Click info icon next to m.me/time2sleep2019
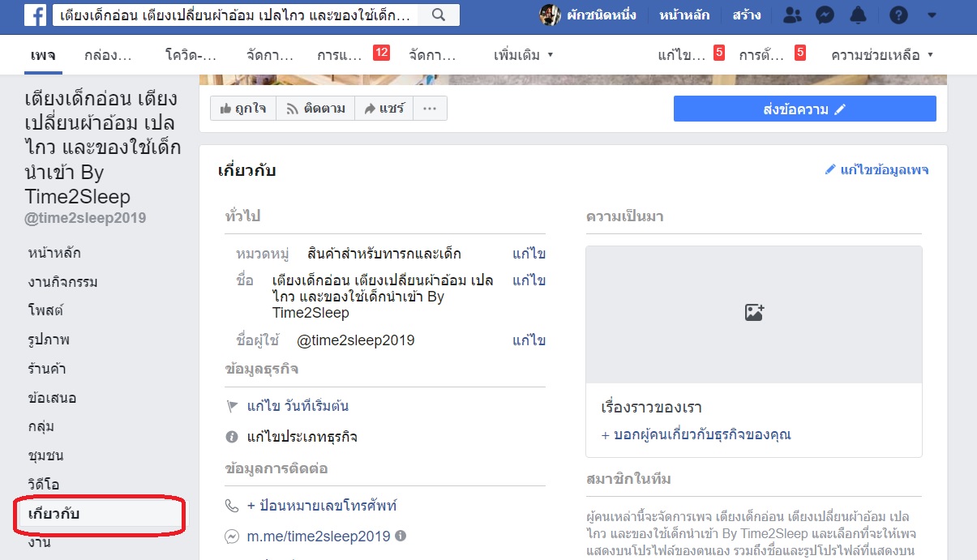Image resolution: width=977 pixels, height=560 pixels. tap(401, 536)
